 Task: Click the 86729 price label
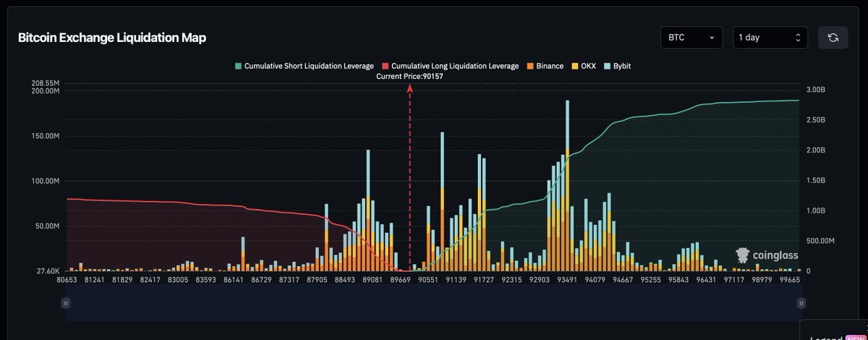[x=261, y=279]
